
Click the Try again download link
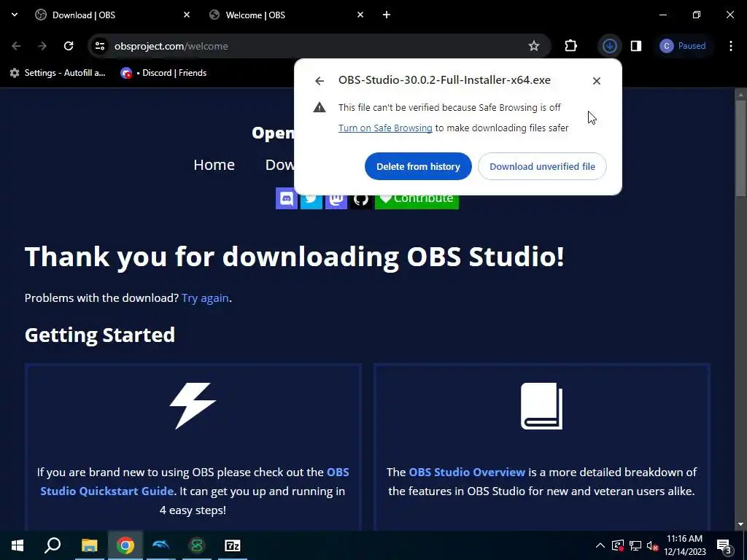pos(205,298)
